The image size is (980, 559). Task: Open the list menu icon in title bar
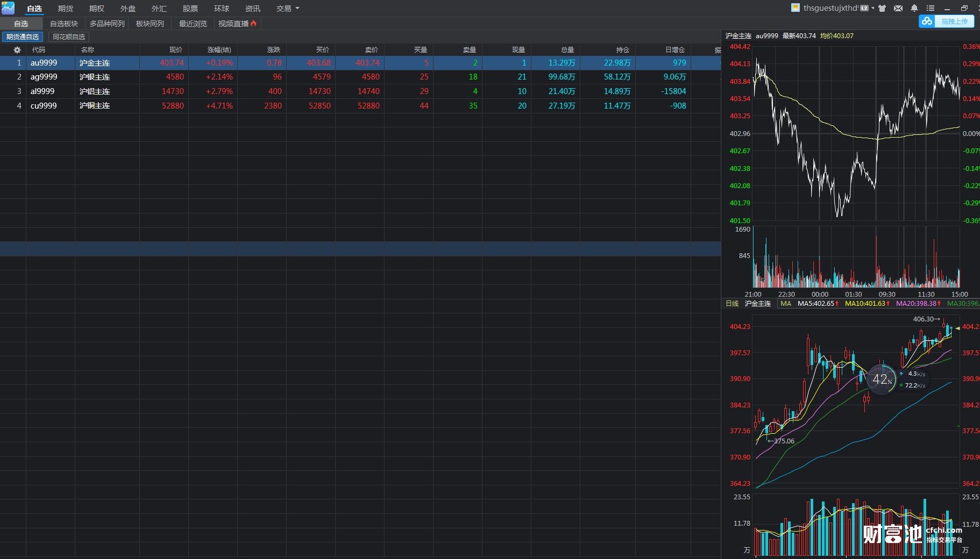931,8
